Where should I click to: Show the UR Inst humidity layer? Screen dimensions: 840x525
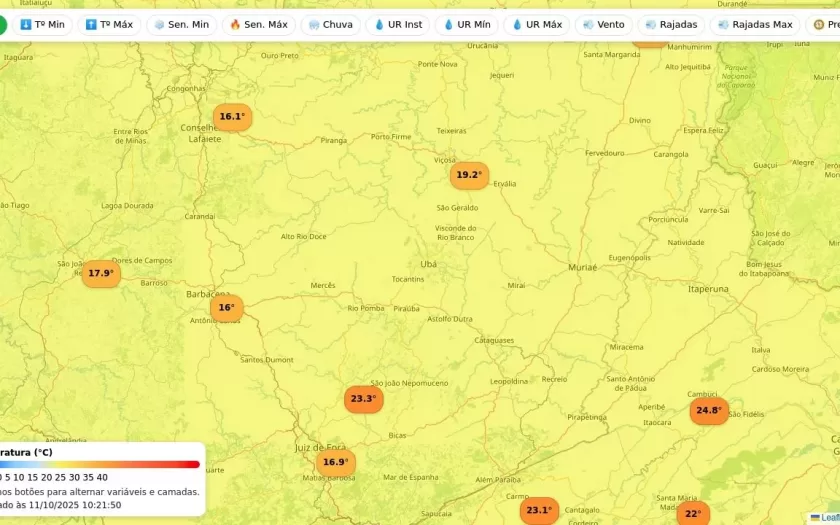398,25
